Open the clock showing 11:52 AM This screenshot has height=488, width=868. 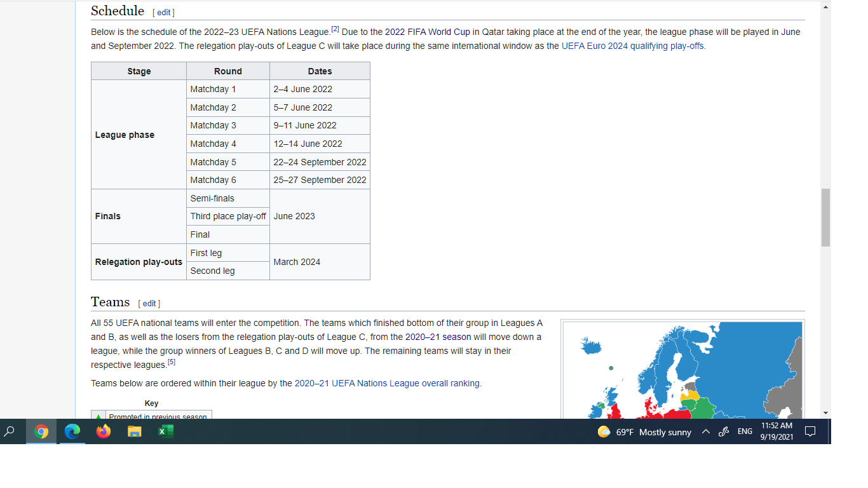776,431
